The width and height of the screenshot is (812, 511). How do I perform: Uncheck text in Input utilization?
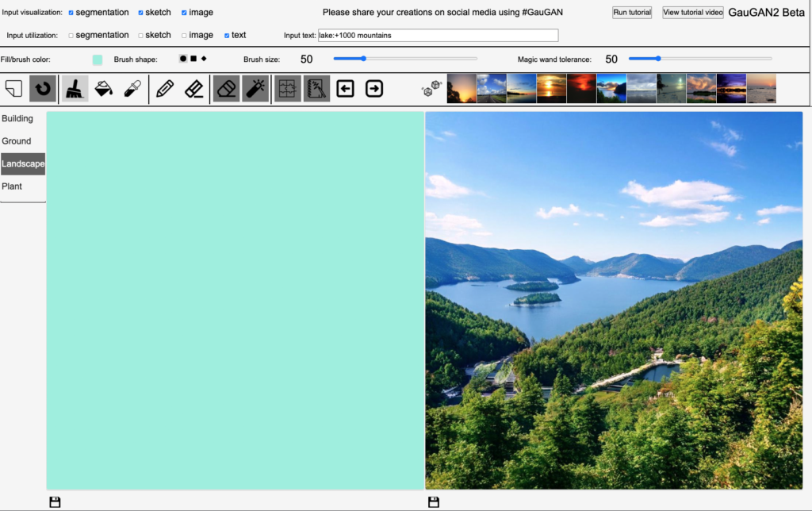(227, 35)
